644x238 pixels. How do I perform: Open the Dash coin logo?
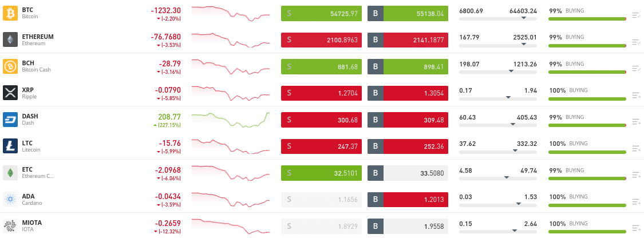10,119
